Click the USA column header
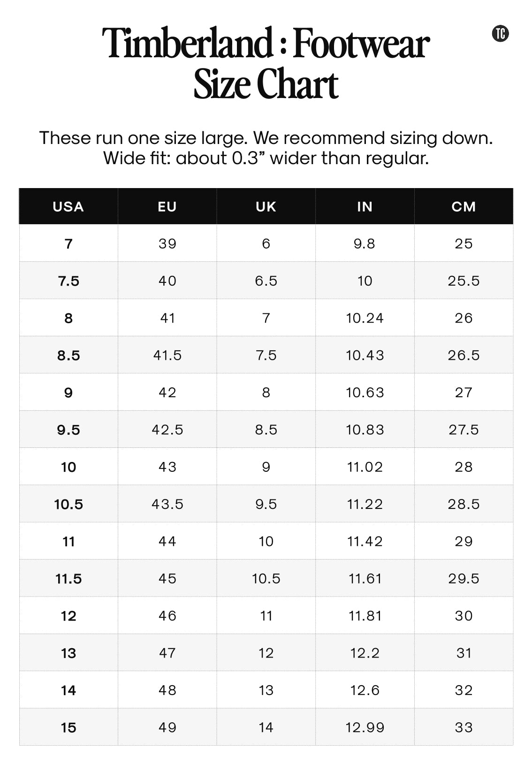Image resolution: width=532 pixels, height=764 pixels. point(68,207)
